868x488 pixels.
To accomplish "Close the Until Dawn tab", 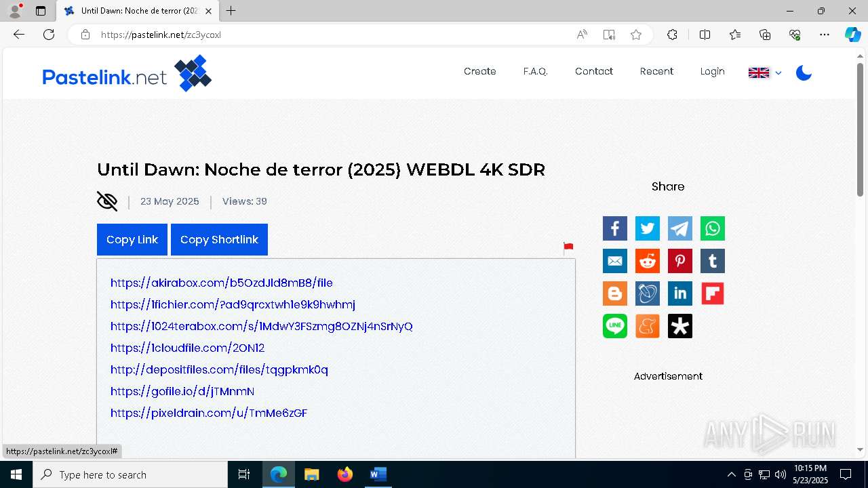I will (209, 11).
